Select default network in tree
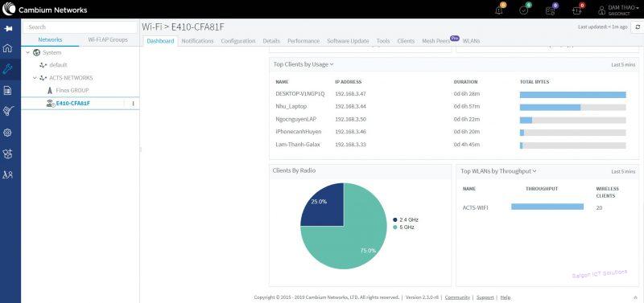The width and height of the screenshot is (644, 303). [58, 65]
